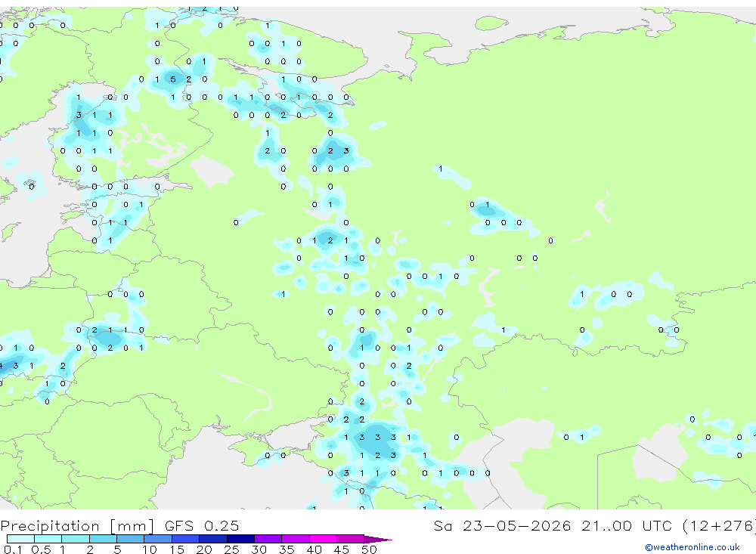This screenshot has height=554, width=756.
Task: Click the legend label "25"
Action: (231, 549)
